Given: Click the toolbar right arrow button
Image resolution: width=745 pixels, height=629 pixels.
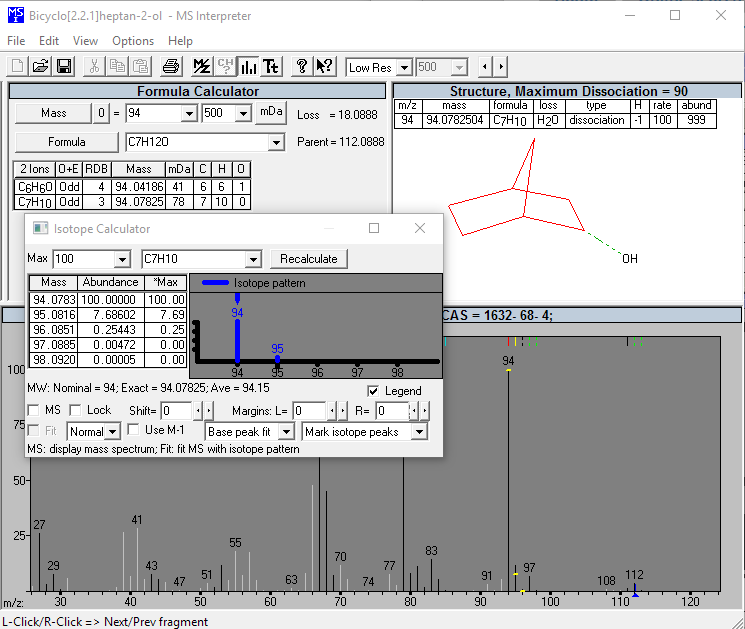Looking at the screenshot, I should click(501, 67).
